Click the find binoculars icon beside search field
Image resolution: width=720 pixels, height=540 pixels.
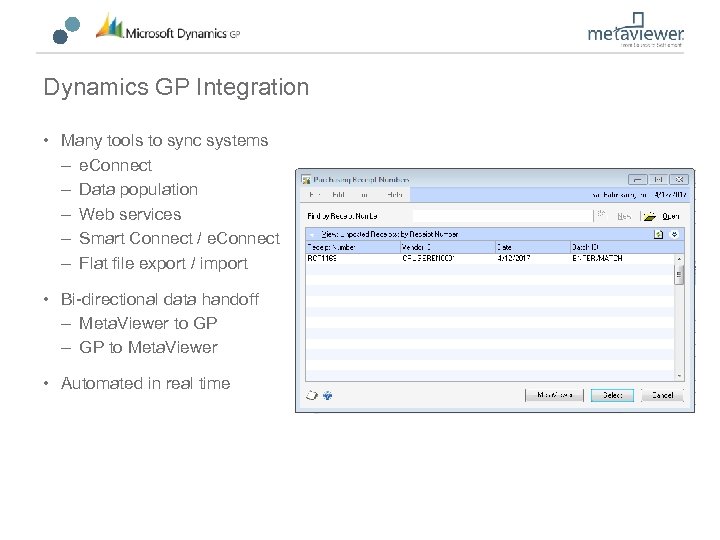click(601, 214)
